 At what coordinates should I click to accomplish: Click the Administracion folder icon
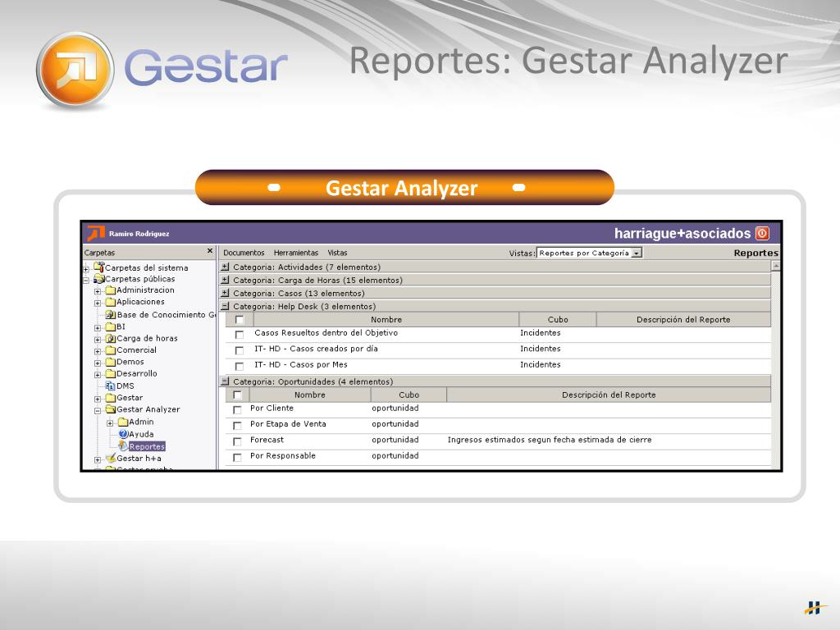click(x=111, y=290)
